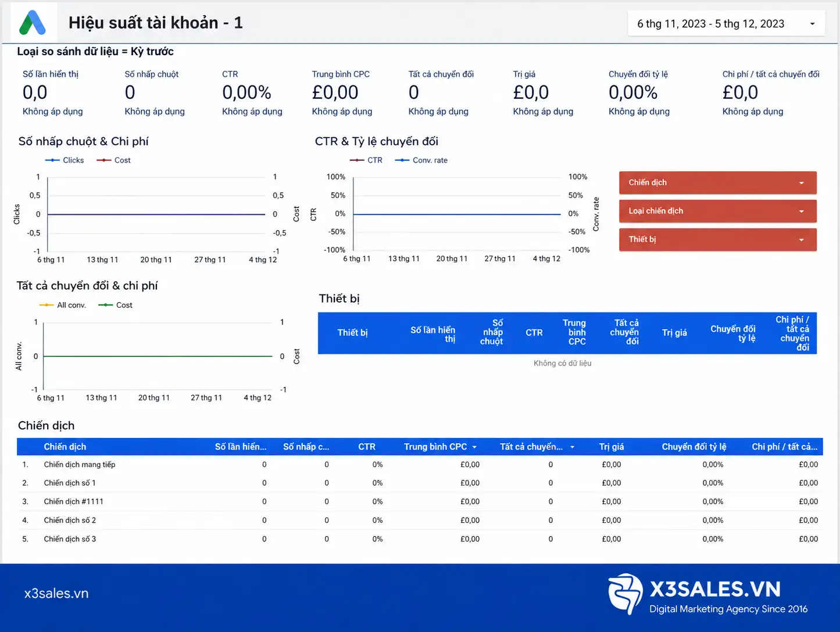Open the Thiết bị filter dropdown

pos(717,239)
